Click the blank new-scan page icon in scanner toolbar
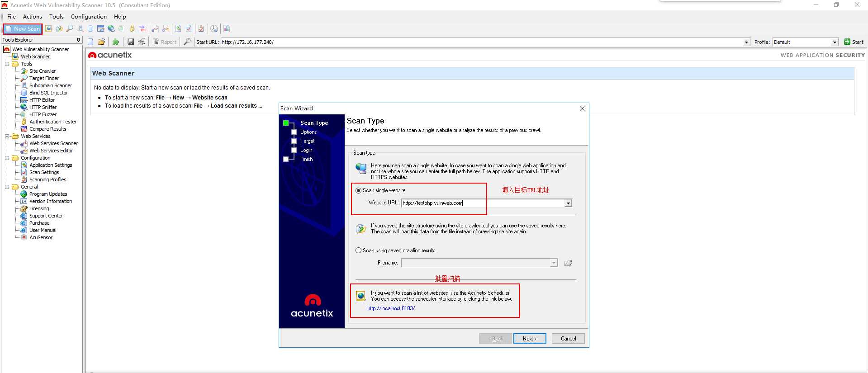This screenshot has height=373, width=868. pyautogui.click(x=90, y=42)
